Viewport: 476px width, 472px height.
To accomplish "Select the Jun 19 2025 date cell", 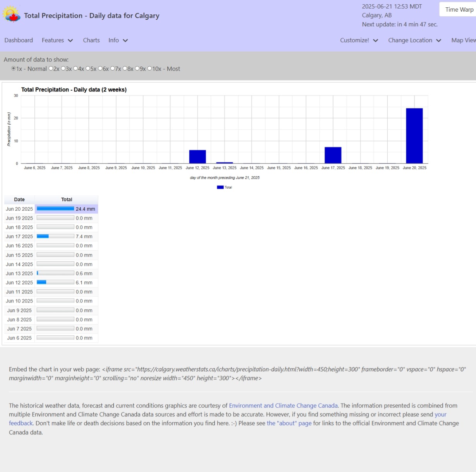I will pyautogui.click(x=19, y=218).
